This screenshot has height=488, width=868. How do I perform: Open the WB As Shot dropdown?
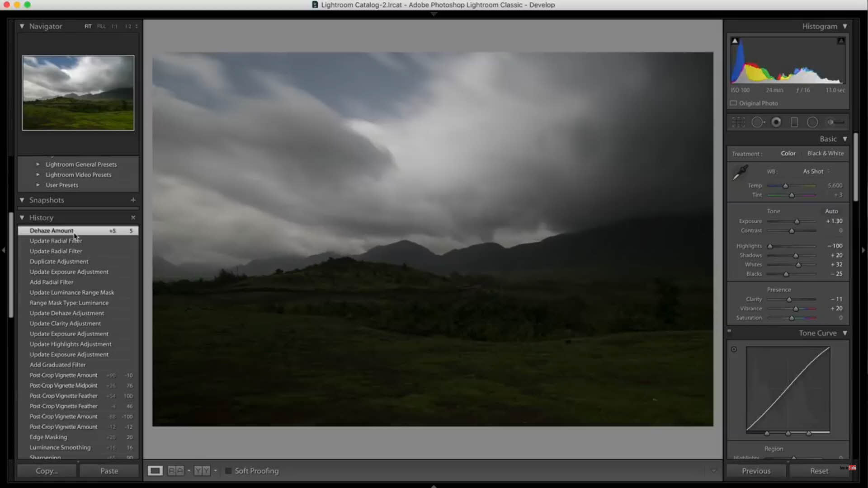[x=816, y=171]
